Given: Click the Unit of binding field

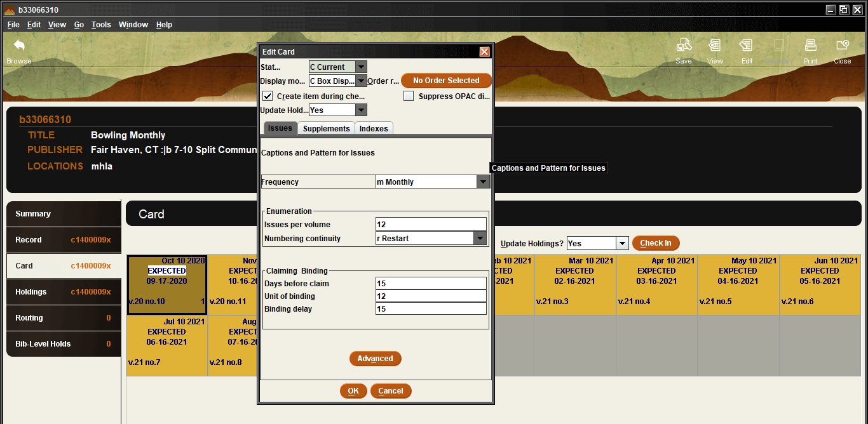Looking at the screenshot, I should click(x=431, y=296).
